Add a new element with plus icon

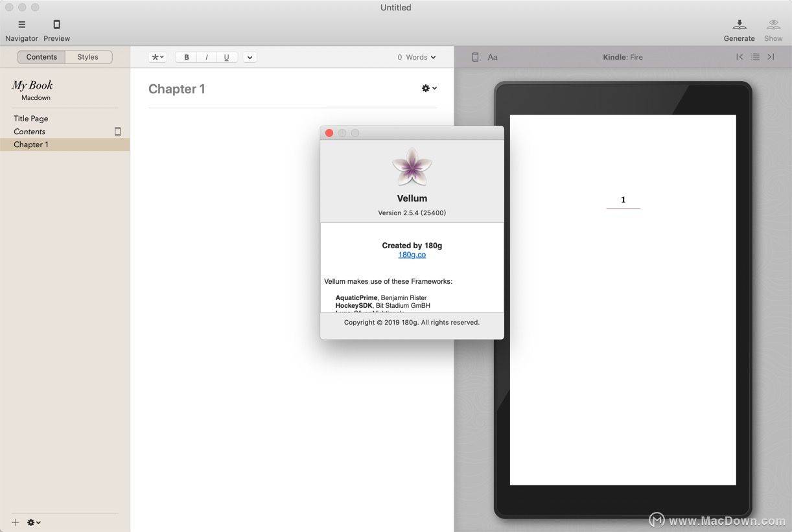(x=16, y=522)
